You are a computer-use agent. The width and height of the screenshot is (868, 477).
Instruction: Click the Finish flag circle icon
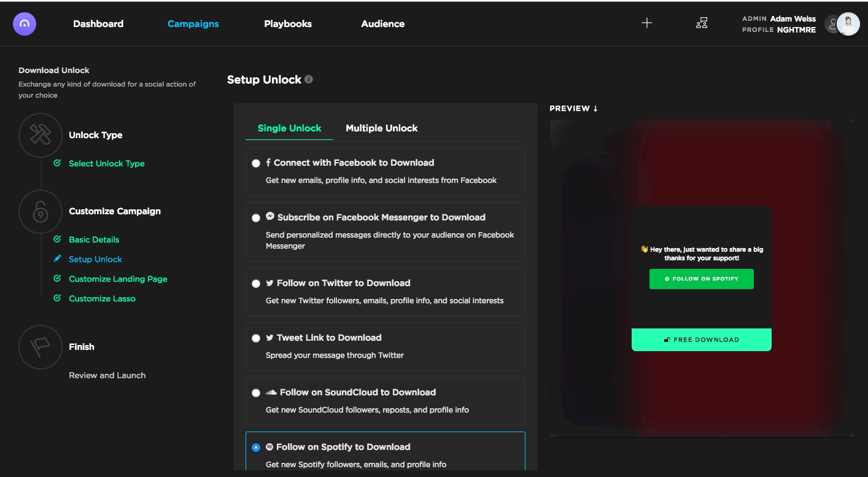pyautogui.click(x=41, y=347)
